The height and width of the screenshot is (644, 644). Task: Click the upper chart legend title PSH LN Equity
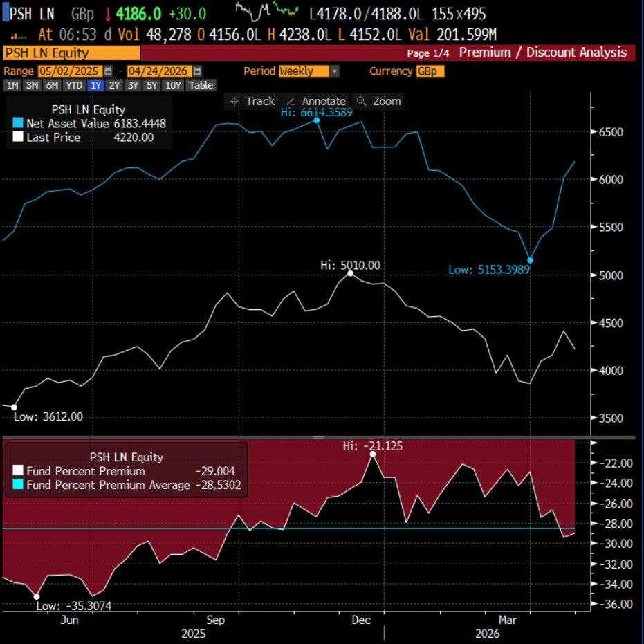point(89,110)
